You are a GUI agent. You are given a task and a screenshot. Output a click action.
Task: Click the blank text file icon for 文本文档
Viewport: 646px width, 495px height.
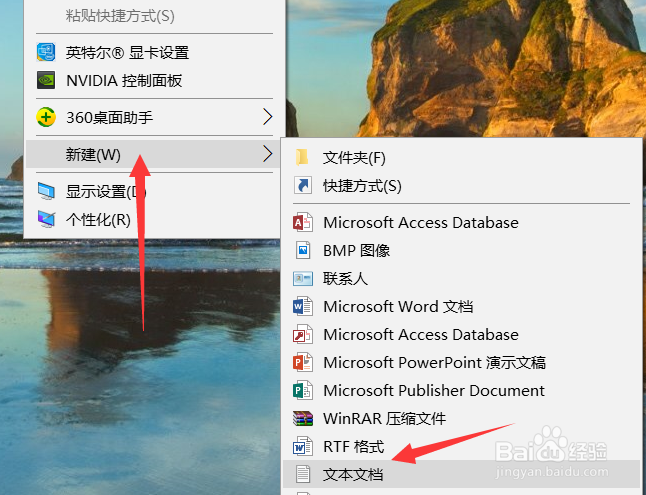[303, 474]
